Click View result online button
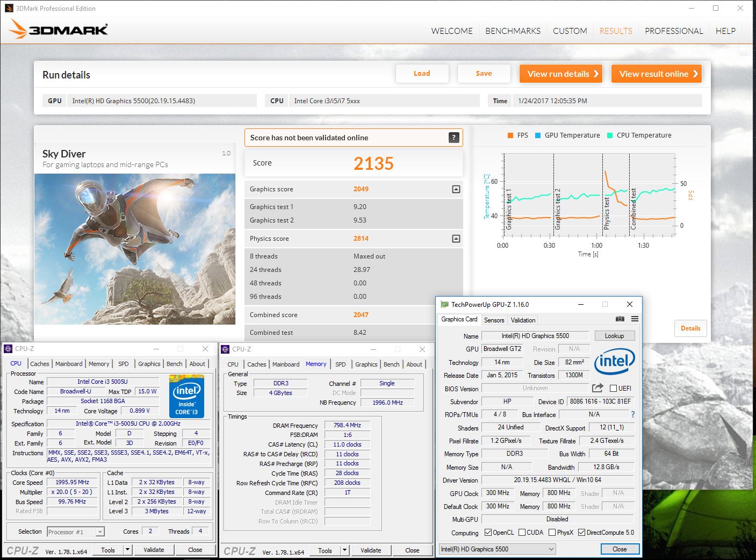 coord(657,74)
